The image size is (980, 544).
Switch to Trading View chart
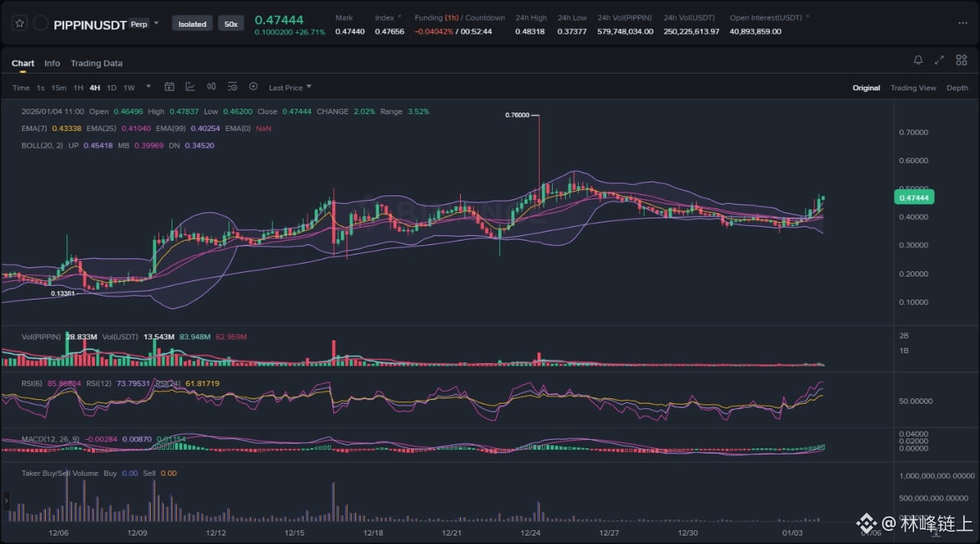[x=913, y=87]
